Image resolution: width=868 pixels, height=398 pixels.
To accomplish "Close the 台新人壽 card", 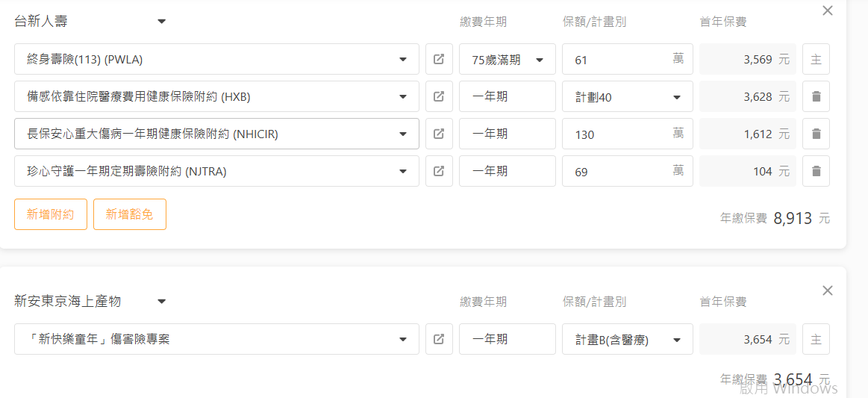I will click(x=828, y=10).
